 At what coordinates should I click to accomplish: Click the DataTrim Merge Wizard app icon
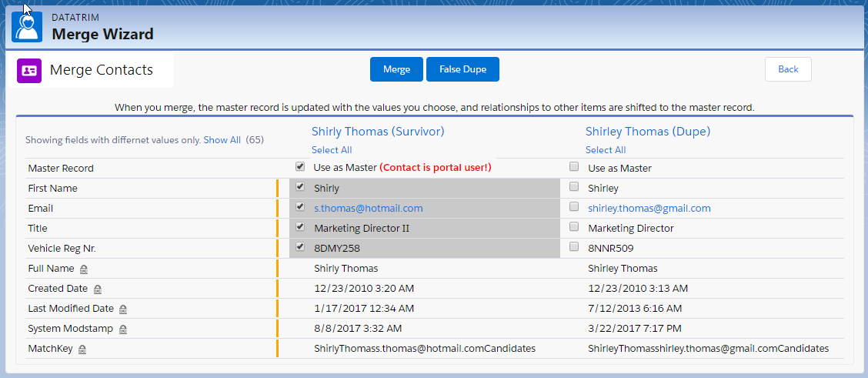click(27, 27)
